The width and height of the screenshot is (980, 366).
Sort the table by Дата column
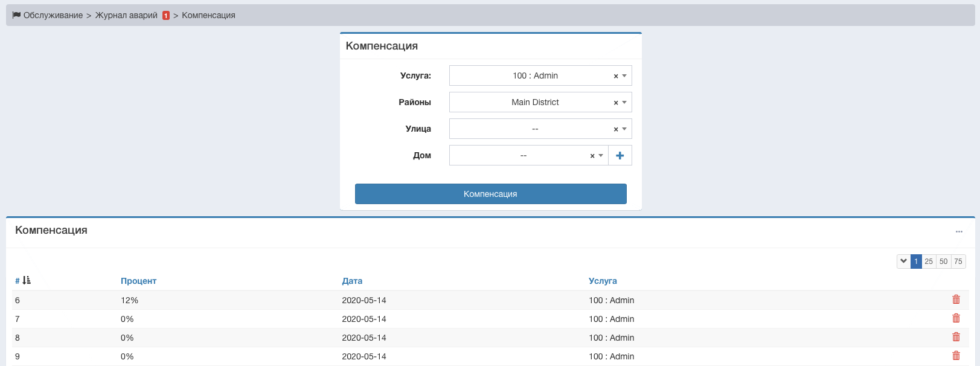click(352, 281)
